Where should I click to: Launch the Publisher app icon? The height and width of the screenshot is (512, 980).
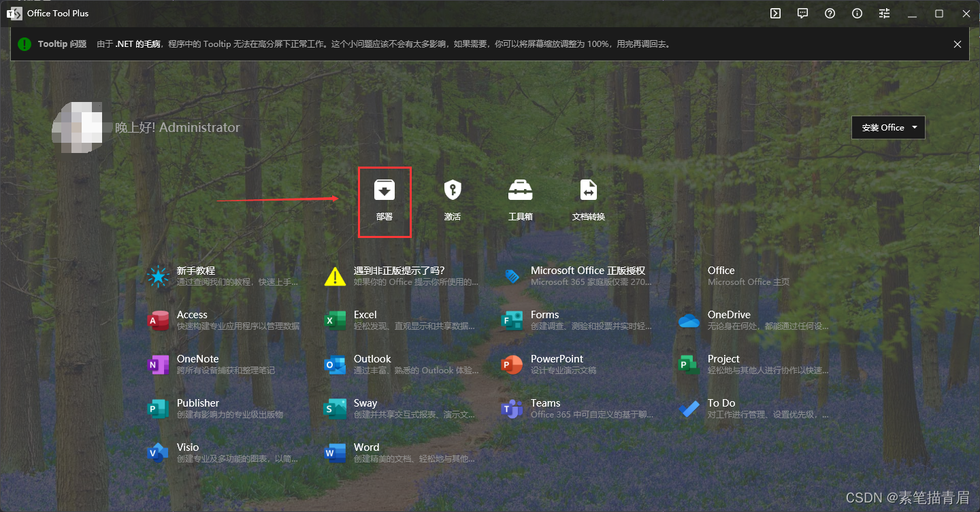tap(158, 409)
